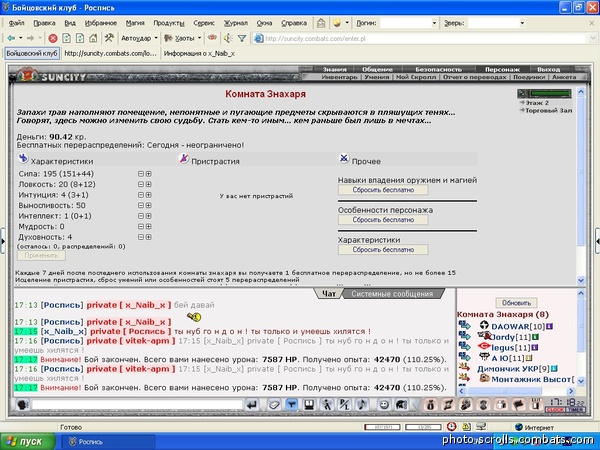Click Сбросить бесплатно under Особенности персонажа

point(383,220)
